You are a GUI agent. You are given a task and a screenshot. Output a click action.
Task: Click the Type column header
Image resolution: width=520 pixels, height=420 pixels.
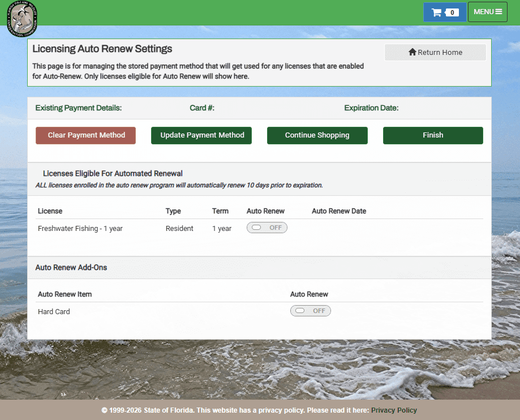click(x=173, y=211)
